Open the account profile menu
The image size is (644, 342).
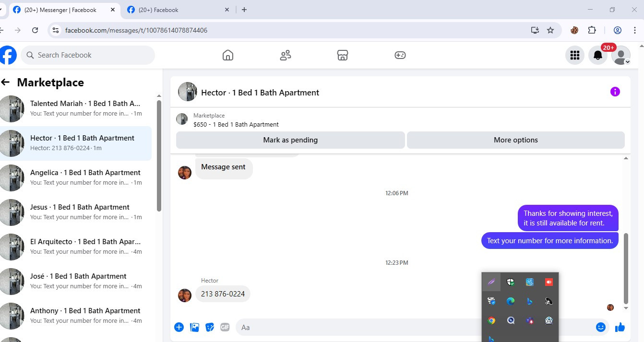click(620, 55)
